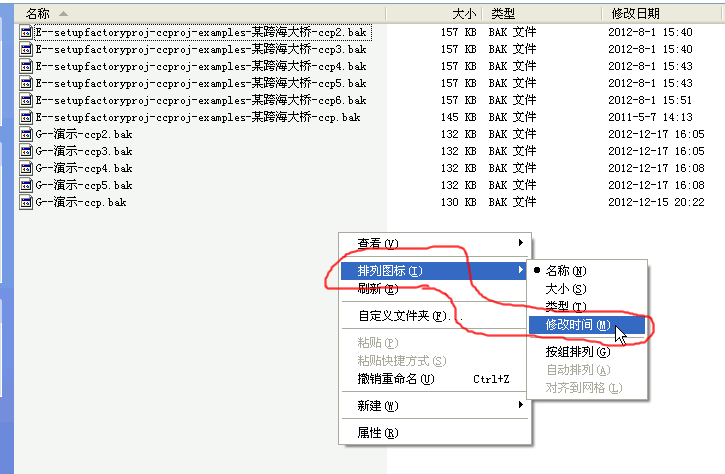Choose 撤销重命名(U) menu entry
Viewport: 725px width, 474px height.
point(435,379)
